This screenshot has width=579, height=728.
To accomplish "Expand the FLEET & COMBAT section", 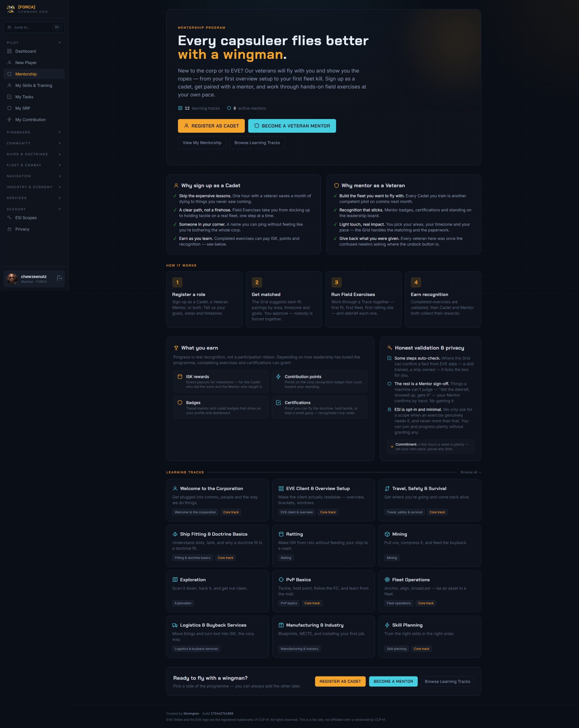I will [x=34, y=165].
